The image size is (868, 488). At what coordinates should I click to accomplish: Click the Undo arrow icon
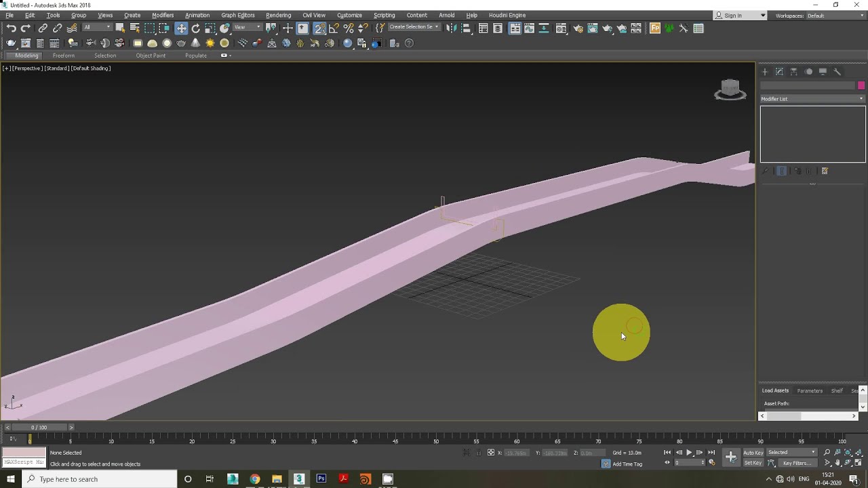12,28
